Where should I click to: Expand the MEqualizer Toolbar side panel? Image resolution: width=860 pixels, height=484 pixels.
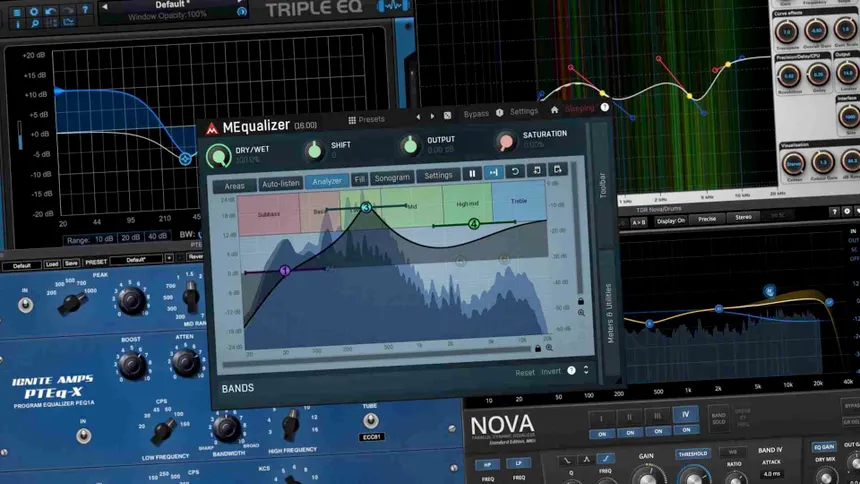pos(602,185)
